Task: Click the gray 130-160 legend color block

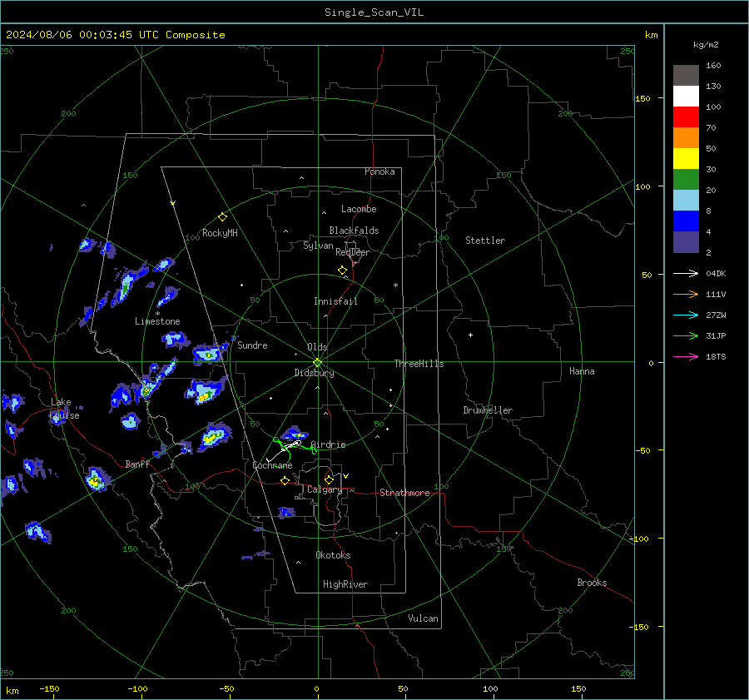Action: coord(686,75)
